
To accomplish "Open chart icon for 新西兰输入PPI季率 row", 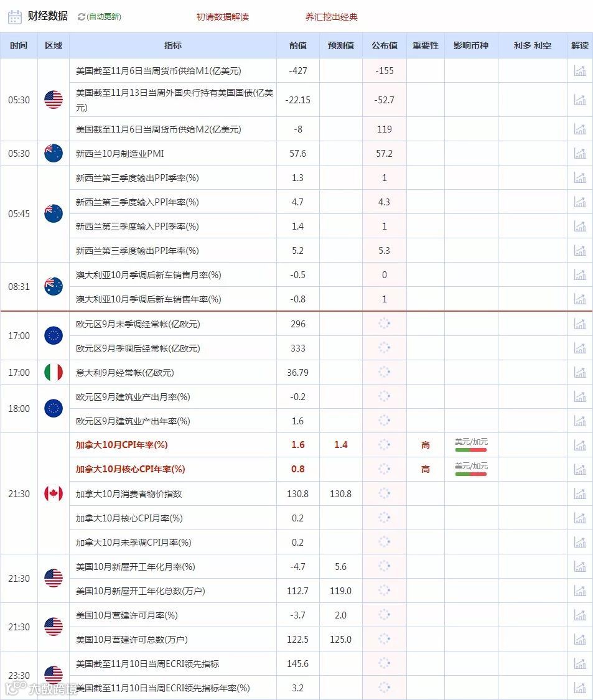I will point(579,226).
